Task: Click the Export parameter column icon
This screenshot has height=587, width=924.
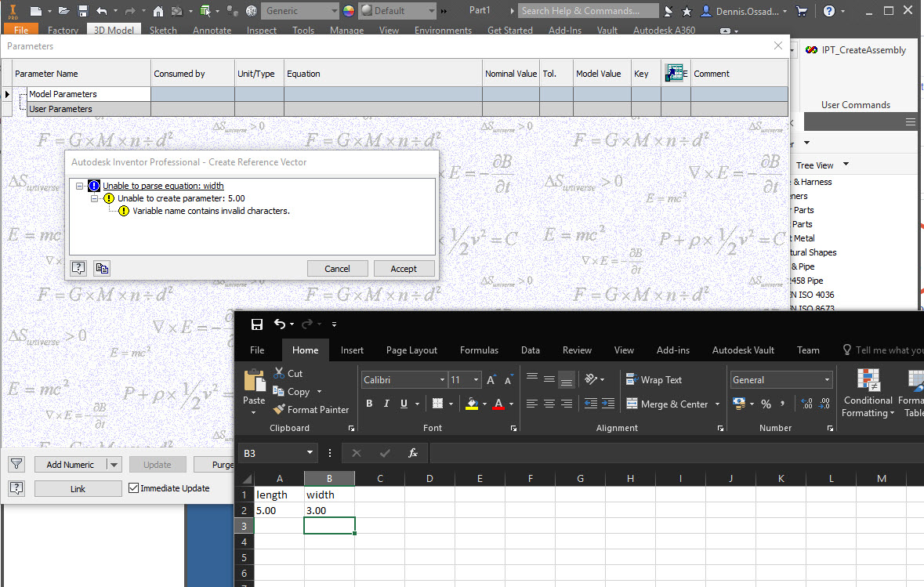Action: pos(676,73)
